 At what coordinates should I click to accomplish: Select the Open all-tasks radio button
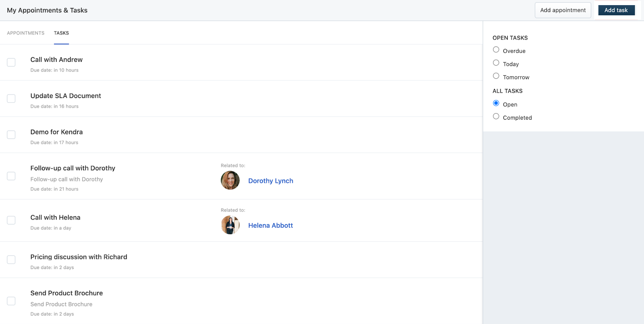pos(496,103)
